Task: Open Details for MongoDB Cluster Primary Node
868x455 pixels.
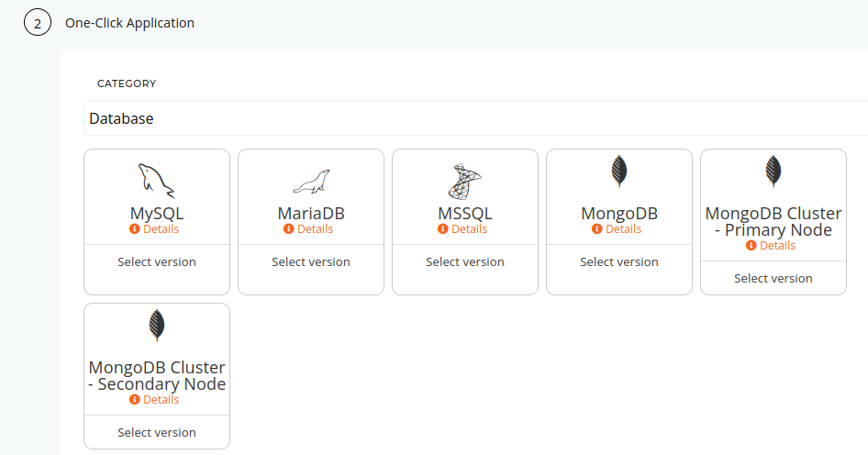Action: point(777,245)
